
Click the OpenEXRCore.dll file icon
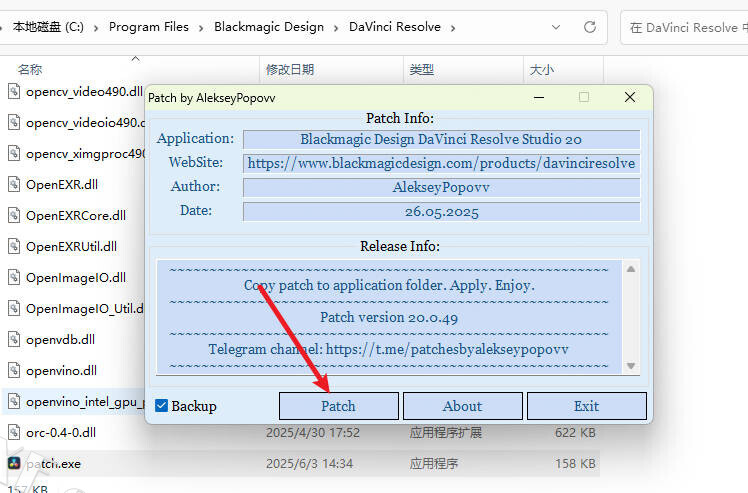[x=14, y=215]
